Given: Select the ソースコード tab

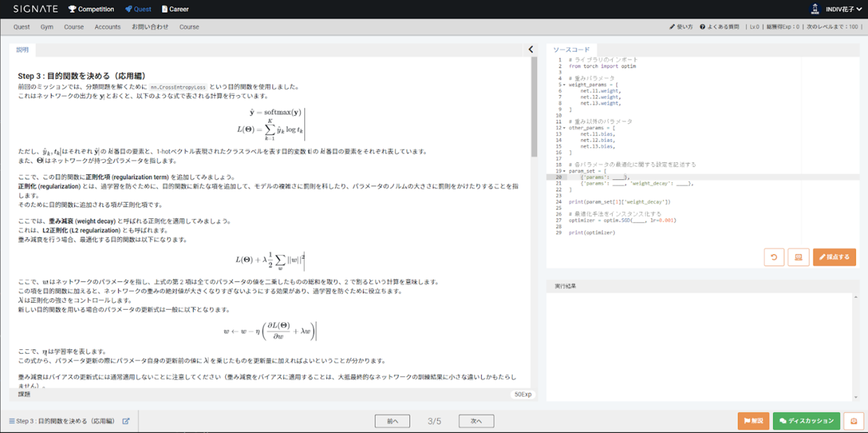Looking at the screenshot, I should click(x=571, y=50).
